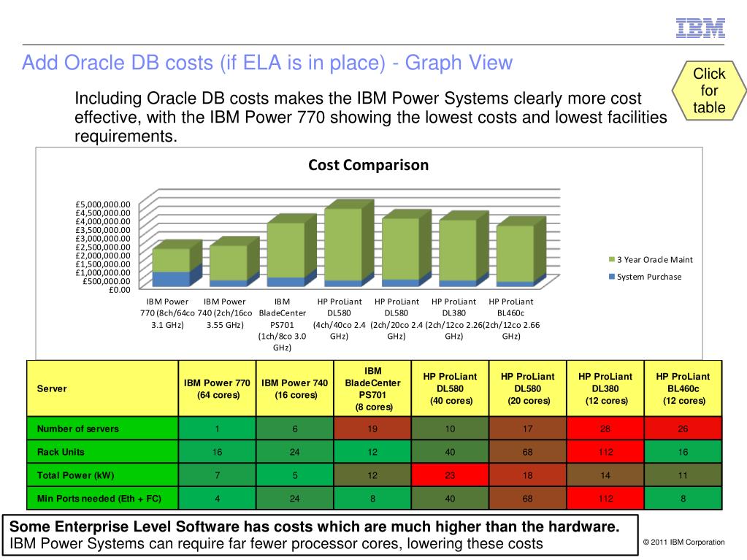Click Min Ports value 4 for Power 770
The image size is (747, 560).
coord(218,499)
